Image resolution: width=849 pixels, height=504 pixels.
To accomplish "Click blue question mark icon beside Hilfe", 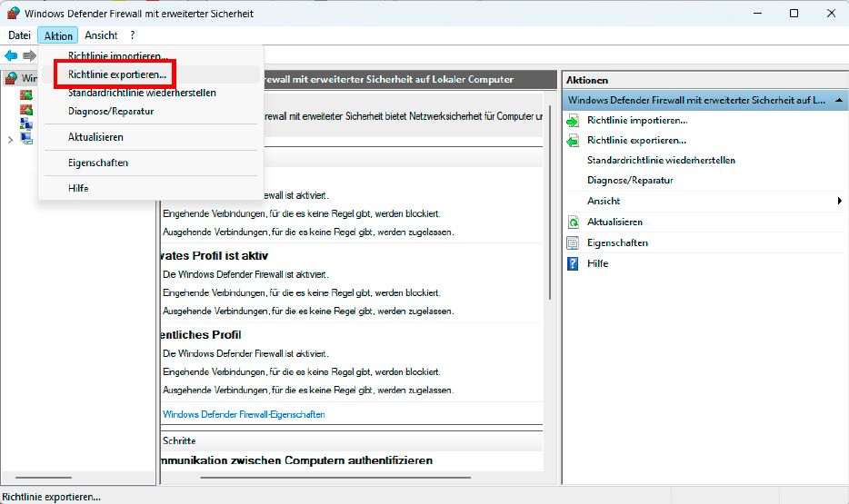I will pyautogui.click(x=573, y=264).
